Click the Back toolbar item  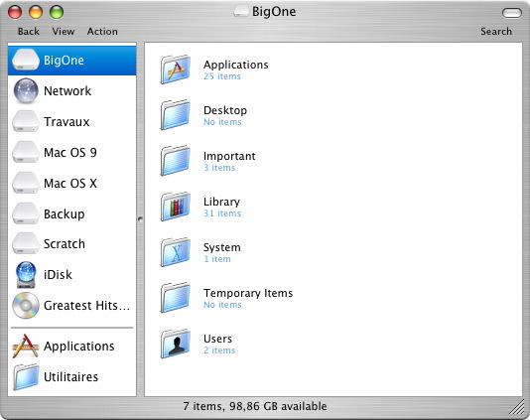click(29, 31)
